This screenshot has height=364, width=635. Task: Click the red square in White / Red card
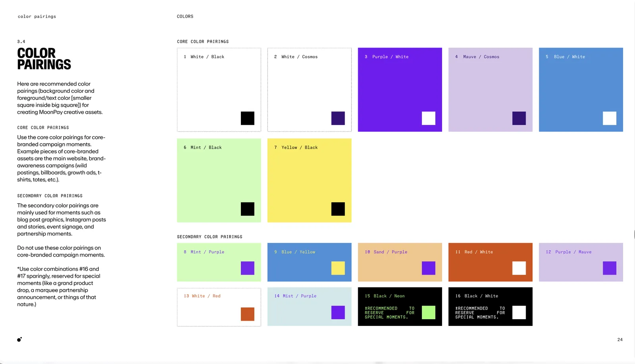[x=248, y=314]
